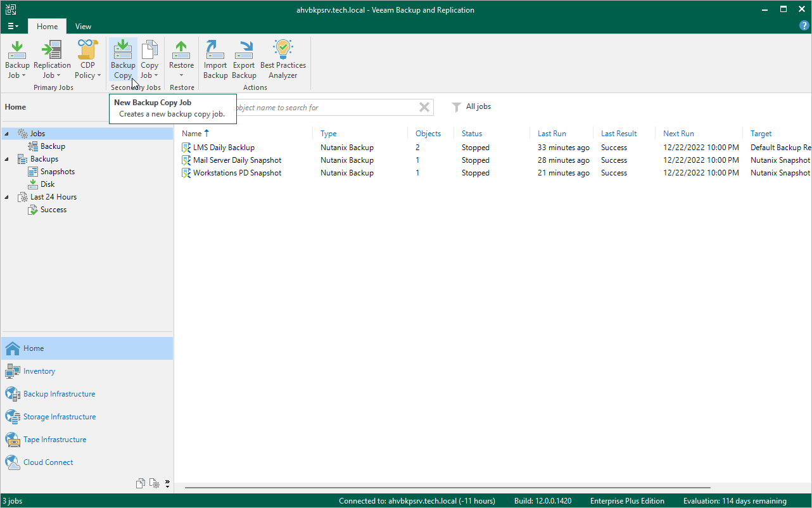Select the Last 24 Hours tree node
This screenshot has height=508, width=812.
[53, 197]
